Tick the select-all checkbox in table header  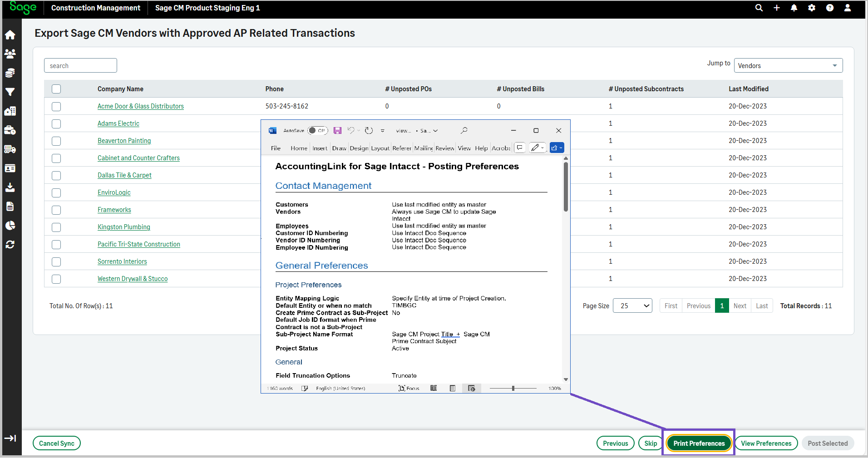[x=56, y=89]
